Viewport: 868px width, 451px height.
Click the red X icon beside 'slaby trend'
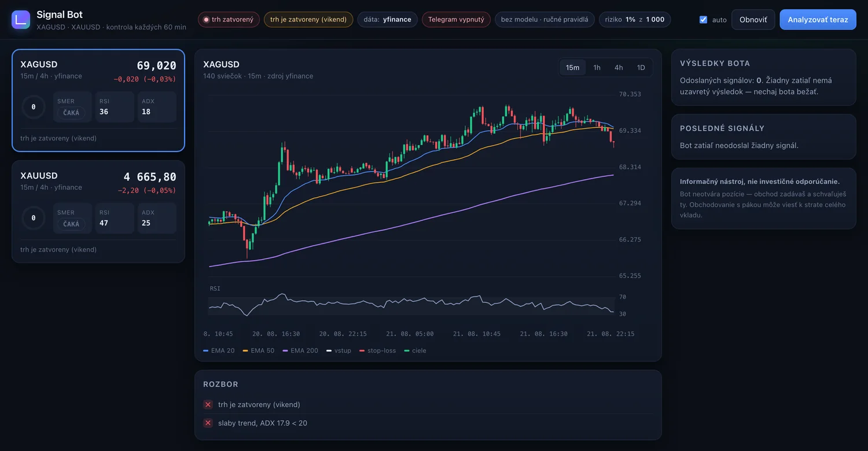[x=208, y=423]
